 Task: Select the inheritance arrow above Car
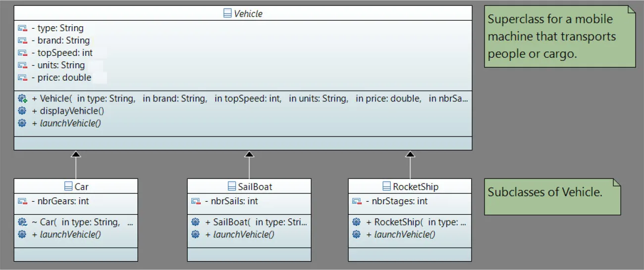point(76,155)
